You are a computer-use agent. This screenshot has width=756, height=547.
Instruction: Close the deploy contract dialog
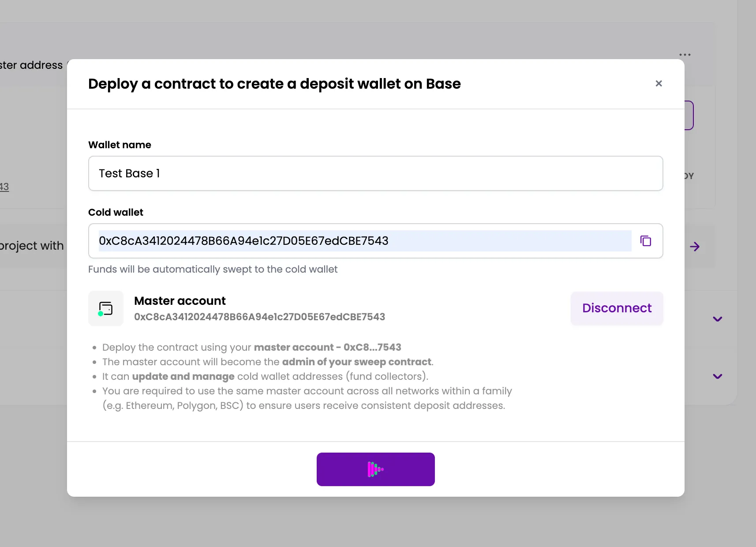[x=659, y=83]
